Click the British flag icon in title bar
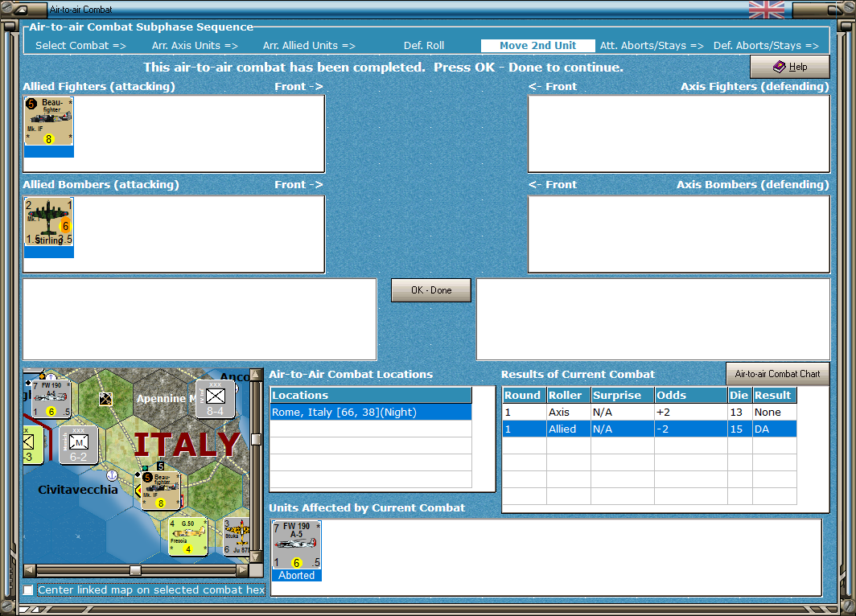Image resolution: width=856 pixels, height=616 pixels. tap(767, 10)
